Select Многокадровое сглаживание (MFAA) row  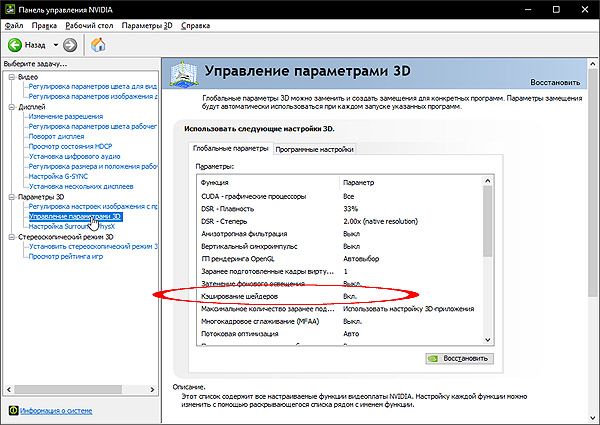coord(340,321)
